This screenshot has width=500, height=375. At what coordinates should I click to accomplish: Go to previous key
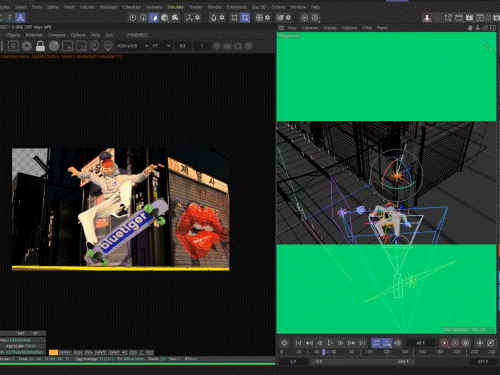(x=309, y=343)
